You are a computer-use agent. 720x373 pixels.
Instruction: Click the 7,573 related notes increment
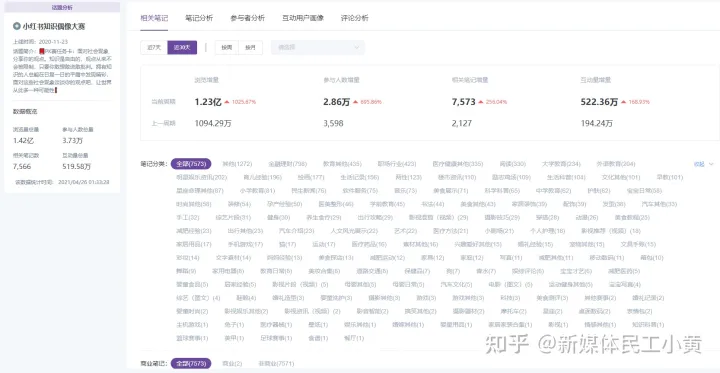pyautogui.click(x=463, y=102)
